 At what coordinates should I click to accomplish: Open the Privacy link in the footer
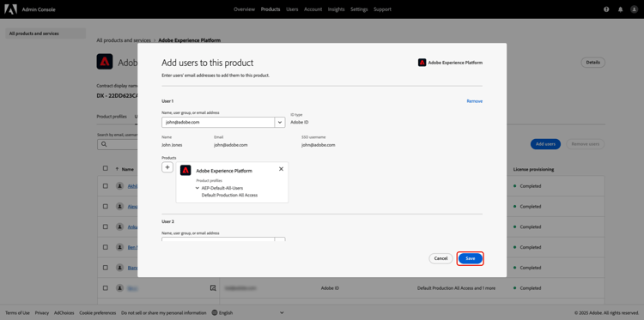pyautogui.click(x=42, y=312)
